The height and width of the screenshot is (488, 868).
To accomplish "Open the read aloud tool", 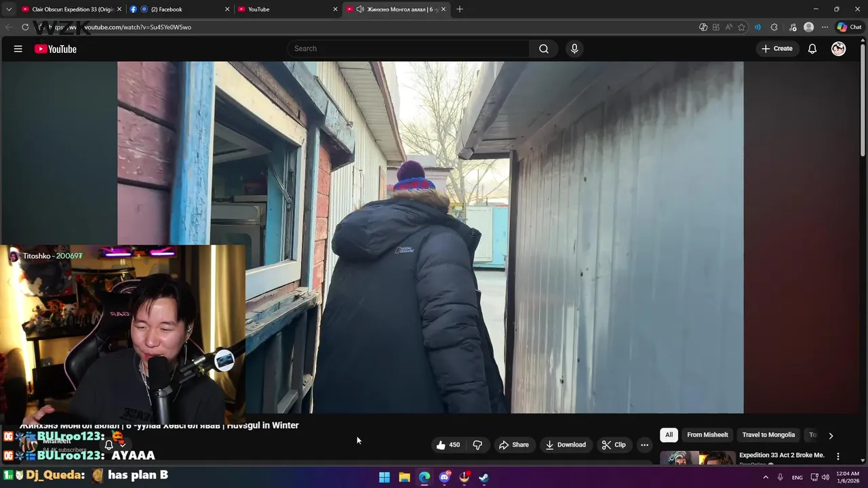I will pos(729,27).
